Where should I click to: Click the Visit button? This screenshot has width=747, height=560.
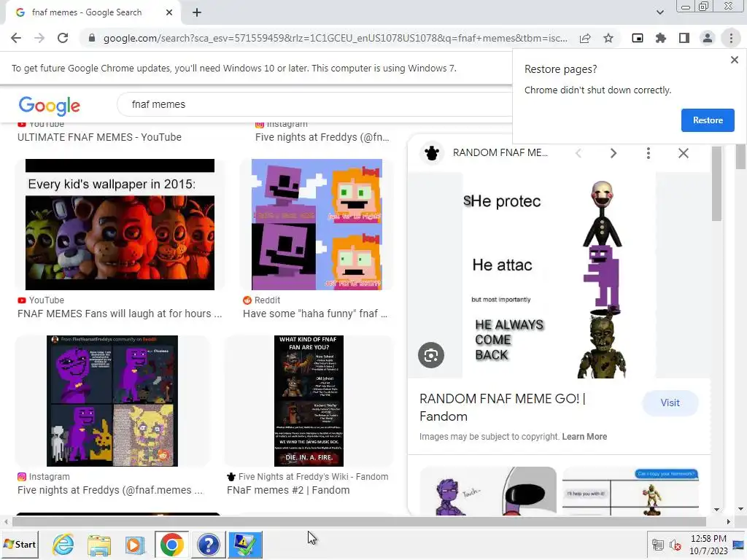(x=670, y=402)
